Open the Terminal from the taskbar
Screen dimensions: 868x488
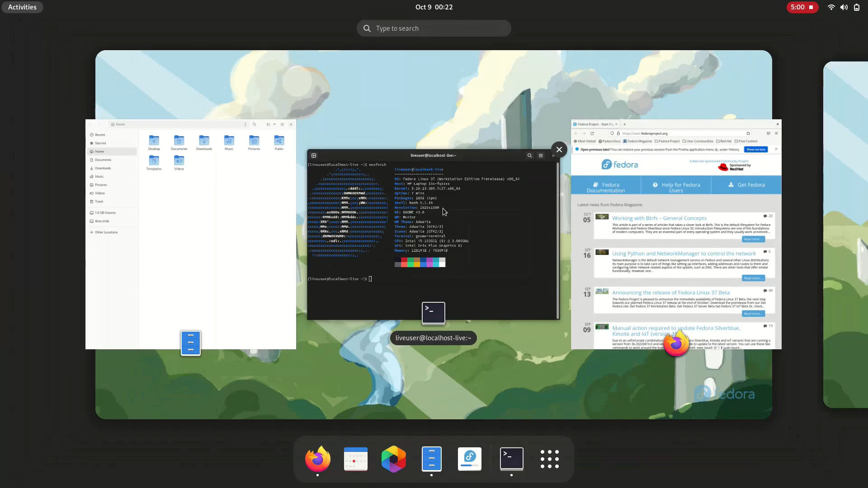511,458
